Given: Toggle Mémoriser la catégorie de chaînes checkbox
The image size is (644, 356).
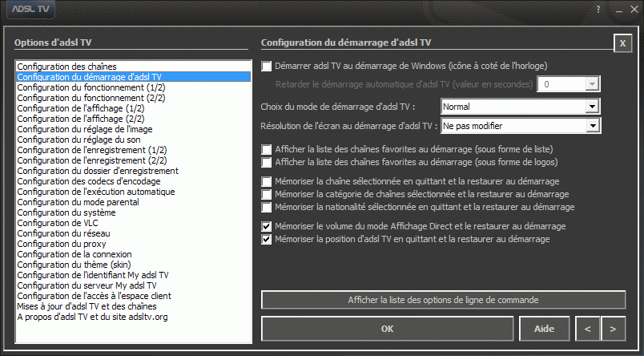Looking at the screenshot, I should coord(266,195).
